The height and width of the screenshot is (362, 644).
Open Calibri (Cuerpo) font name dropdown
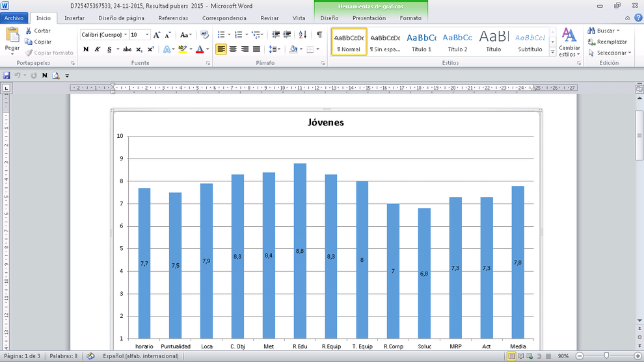[x=126, y=35]
